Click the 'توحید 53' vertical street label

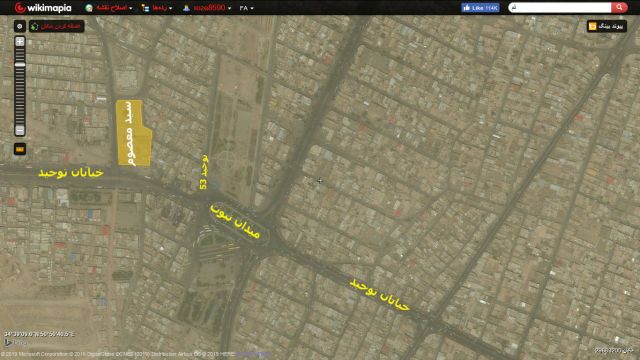click(204, 172)
